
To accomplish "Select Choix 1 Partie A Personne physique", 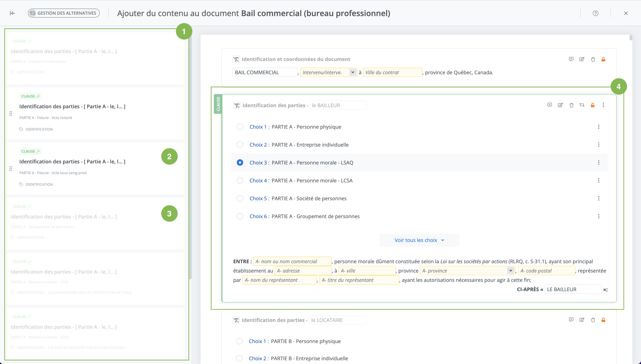I will pyautogui.click(x=240, y=127).
